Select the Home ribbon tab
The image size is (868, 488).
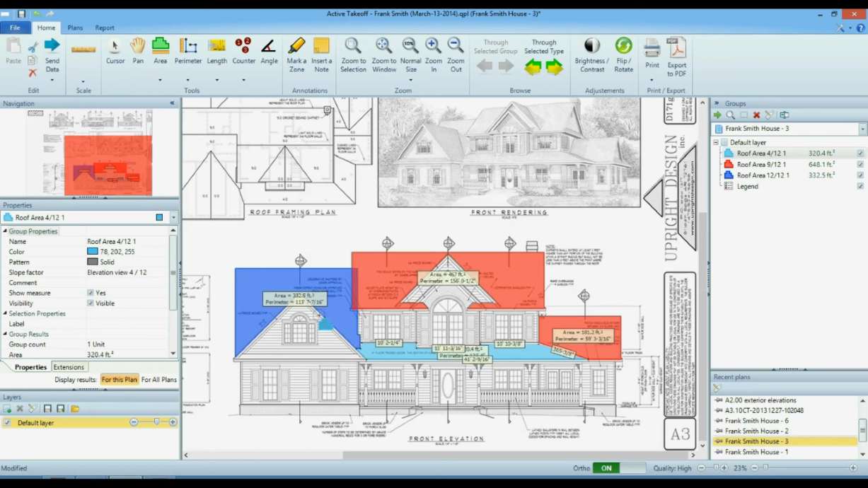[46, 28]
